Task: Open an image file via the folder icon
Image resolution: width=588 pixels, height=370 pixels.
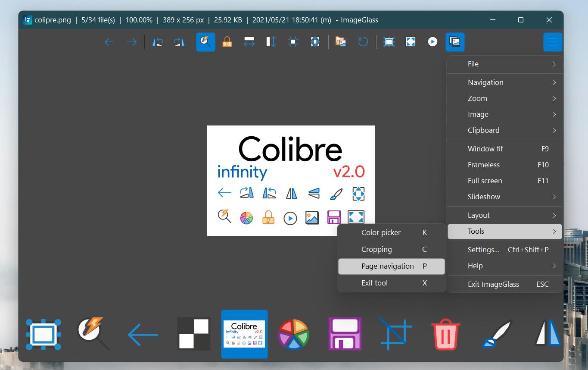Action: pyautogui.click(x=341, y=42)
